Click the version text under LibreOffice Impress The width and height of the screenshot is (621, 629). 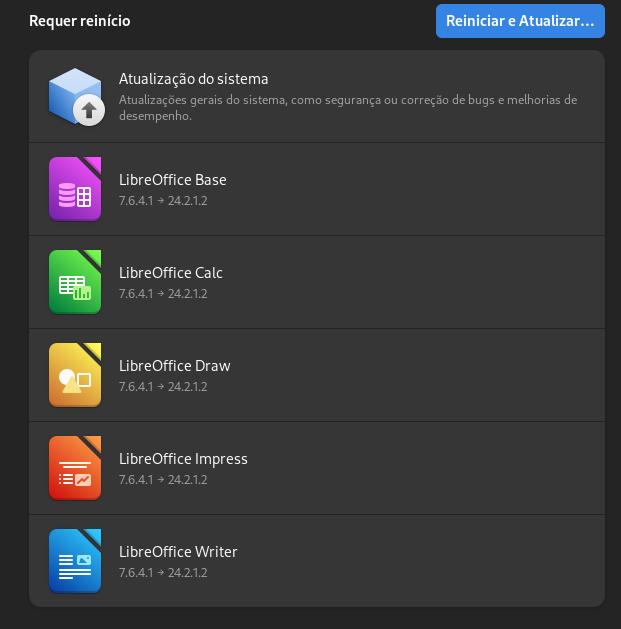(163, 480)
